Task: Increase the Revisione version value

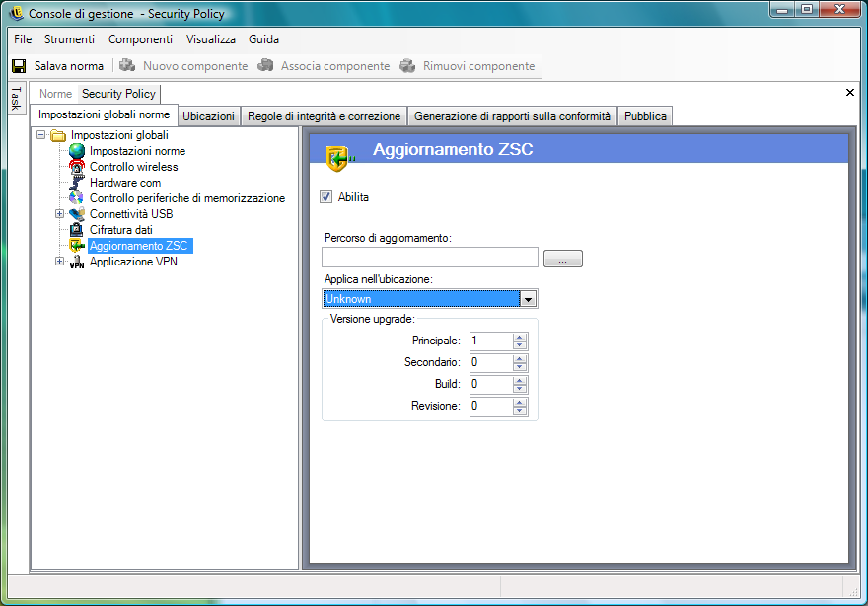Action: [x=519, y=402]
